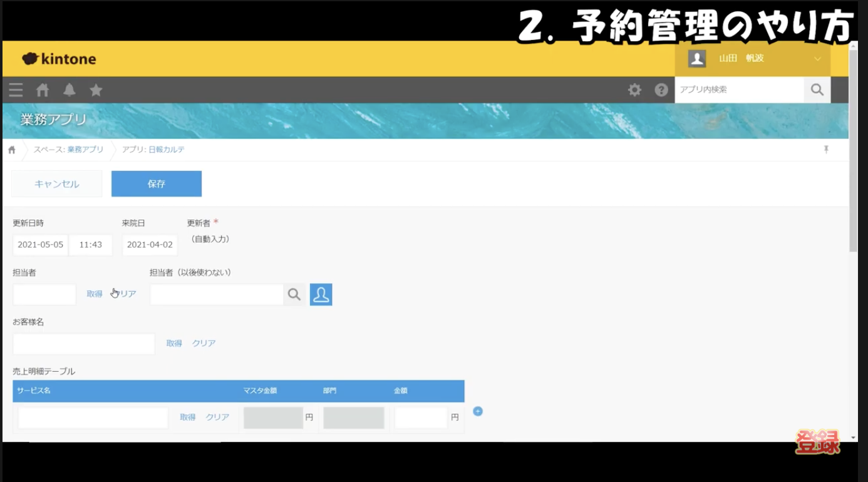The height and width of the screenshot is (482, 868).
Task: Click the キャンセル button
Action: (x=56, y=183)
